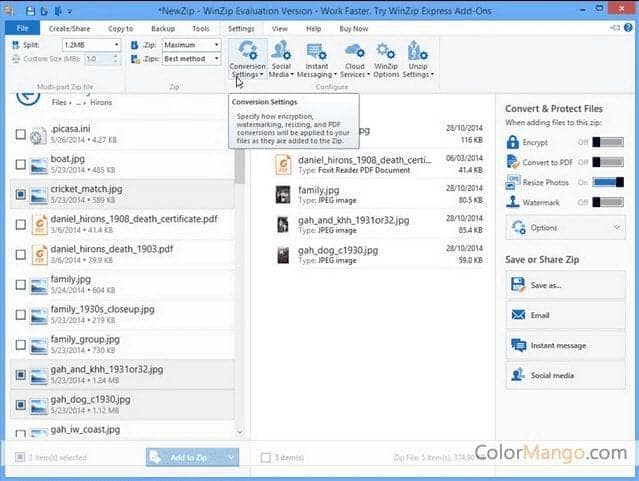639x481 pixels.
Task: Click the file list scroll down arrow
Action: pyautogui.click(x=240, y=431)
